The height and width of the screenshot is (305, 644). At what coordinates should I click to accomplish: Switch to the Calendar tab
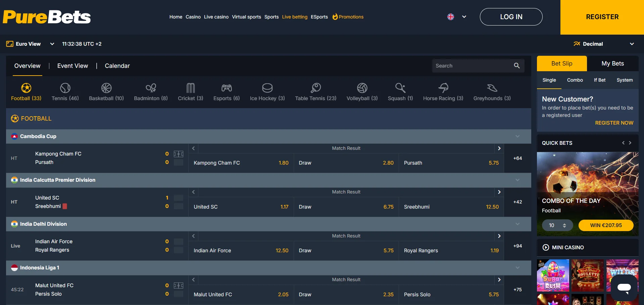[x=117, y=66]
